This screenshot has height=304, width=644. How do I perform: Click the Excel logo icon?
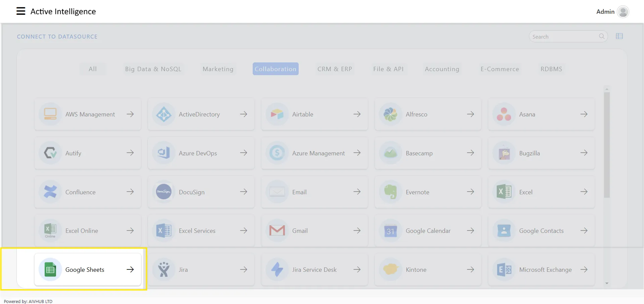pyautogui.click(x=504, y=192)
